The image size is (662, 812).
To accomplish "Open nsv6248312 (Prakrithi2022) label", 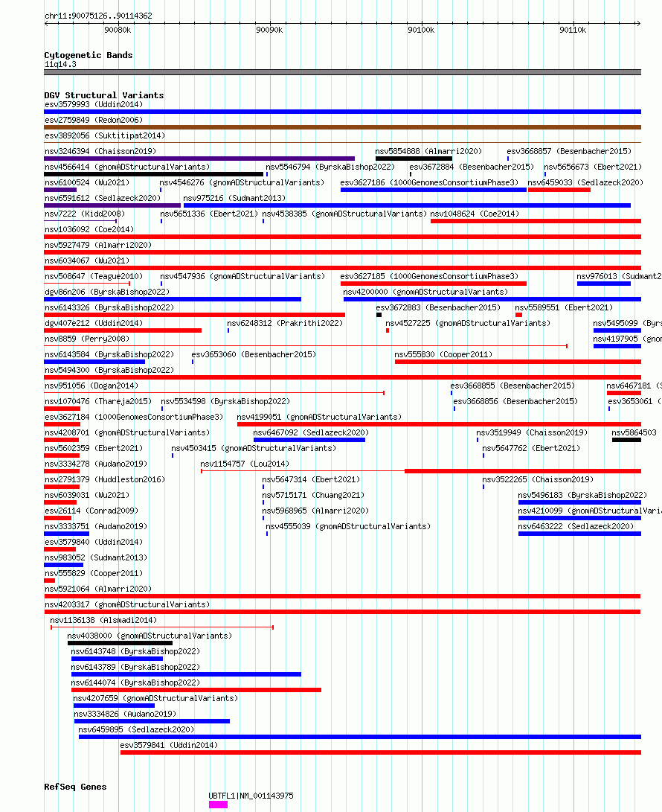I will point(285,322).
